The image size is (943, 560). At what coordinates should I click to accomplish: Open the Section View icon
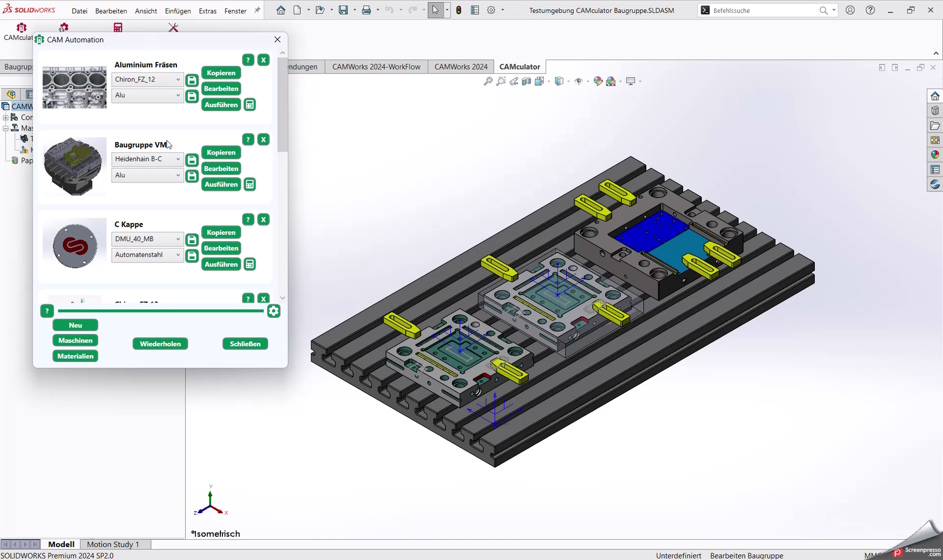(526, 81)
